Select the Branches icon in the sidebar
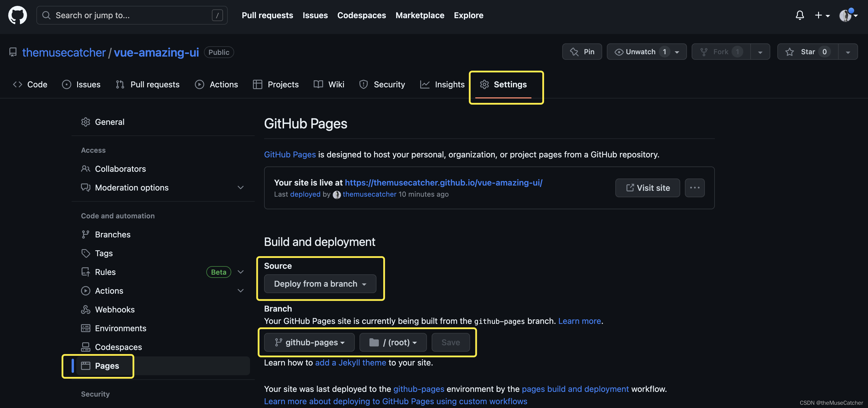This screenshot has height=408, width=868. pyautogui.click(x=86, y=234)
